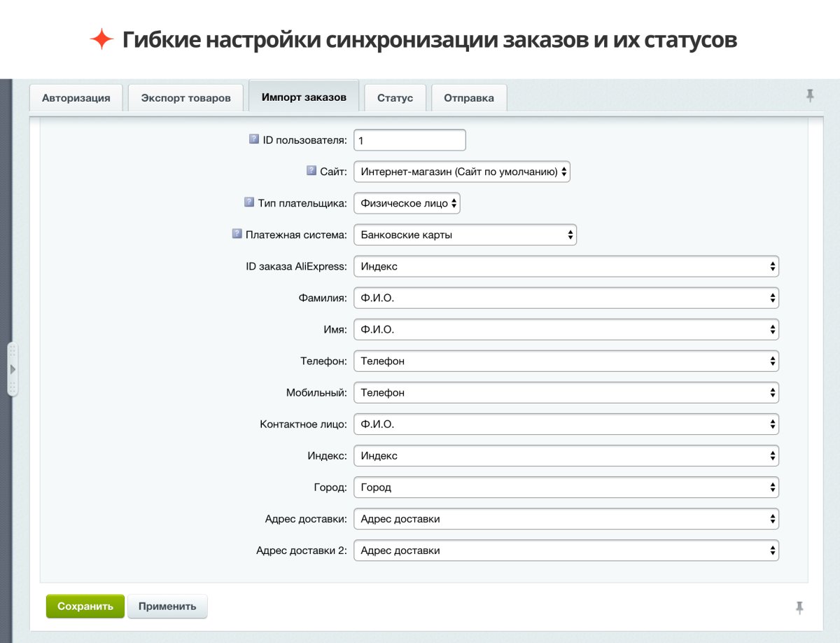
Task: Click the pin icon at the top right
Action: tap(809, 96)
